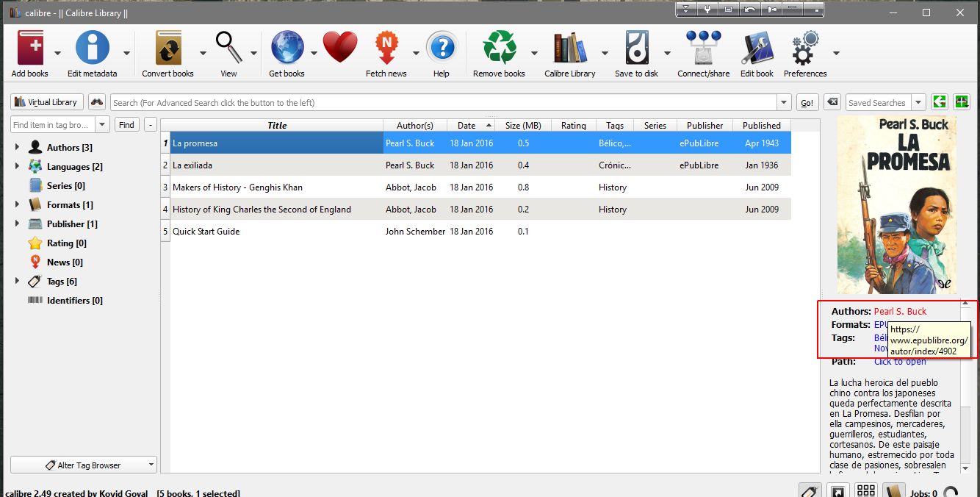This screenshot has width=980, height=497.
Task: Select Series [0] in tag browser
Action: [x=65, y=185]
